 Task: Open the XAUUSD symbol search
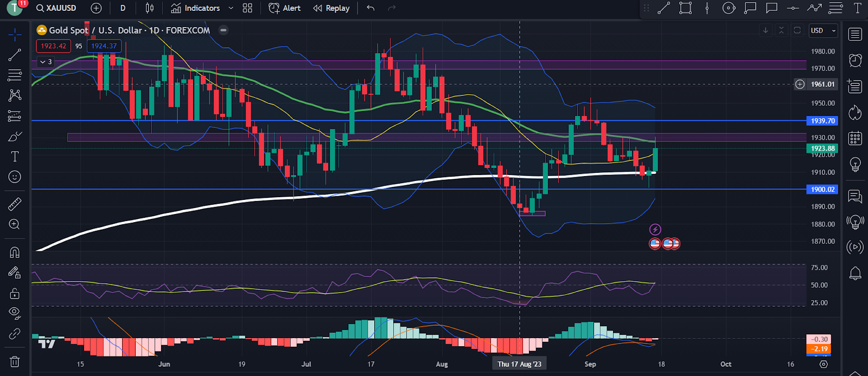click(56, 8)
